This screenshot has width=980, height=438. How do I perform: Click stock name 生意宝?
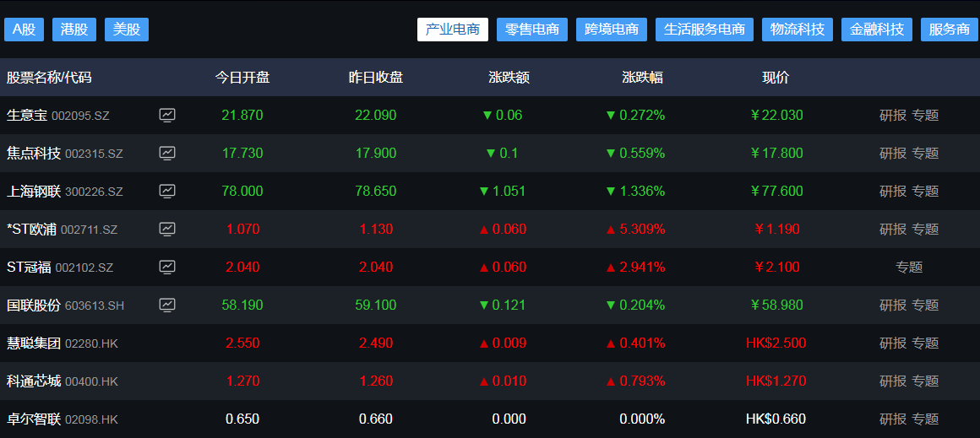tap(27, 116)
